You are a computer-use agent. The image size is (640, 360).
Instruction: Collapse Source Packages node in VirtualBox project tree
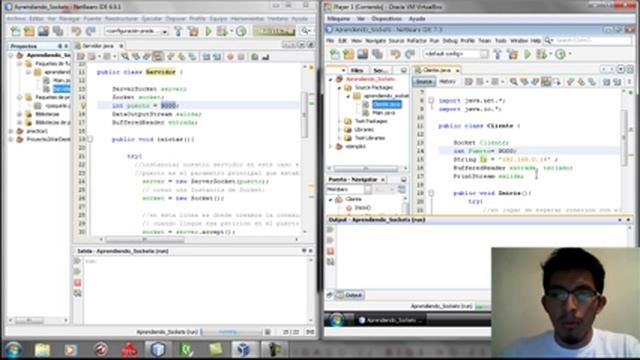pyautogui.click(x=339, y=88)
